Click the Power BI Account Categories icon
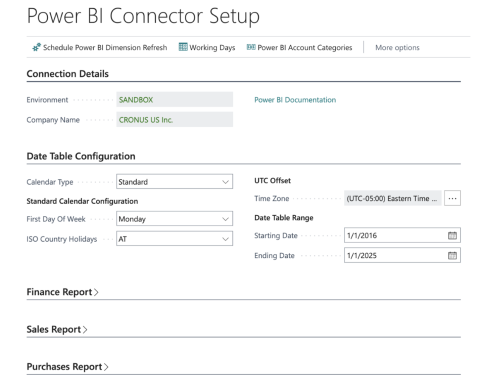 click(251, 47)
